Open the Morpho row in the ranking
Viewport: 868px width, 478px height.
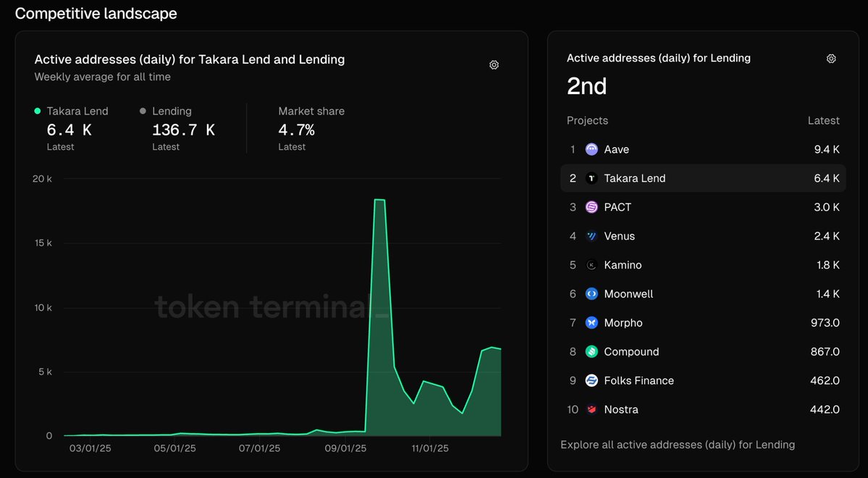pos(702,323)
